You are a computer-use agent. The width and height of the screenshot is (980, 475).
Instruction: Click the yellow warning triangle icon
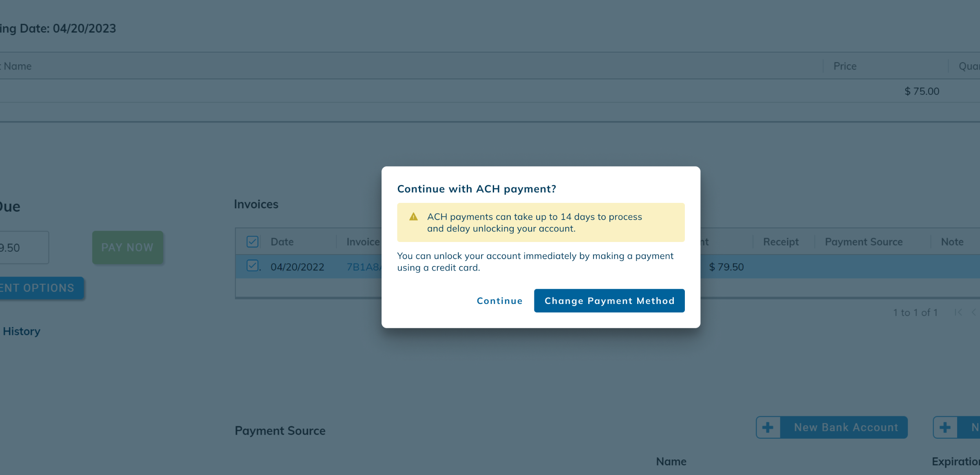point(413,217)
